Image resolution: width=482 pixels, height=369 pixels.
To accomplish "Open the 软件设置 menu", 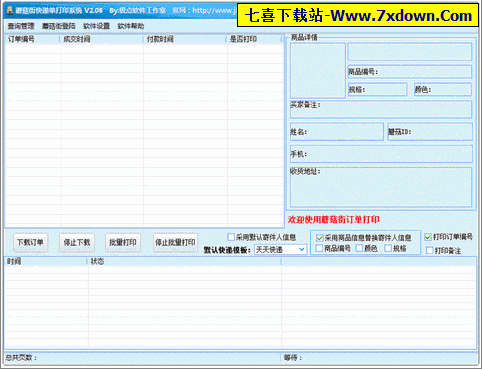I will 96,26.
